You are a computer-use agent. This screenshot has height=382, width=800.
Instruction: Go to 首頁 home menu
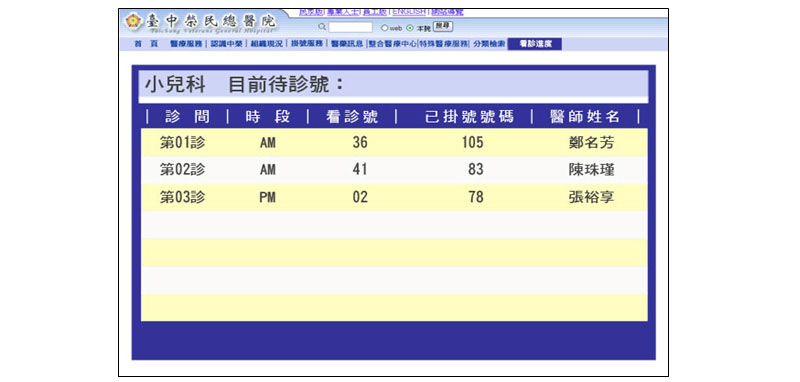click(146, 44)
